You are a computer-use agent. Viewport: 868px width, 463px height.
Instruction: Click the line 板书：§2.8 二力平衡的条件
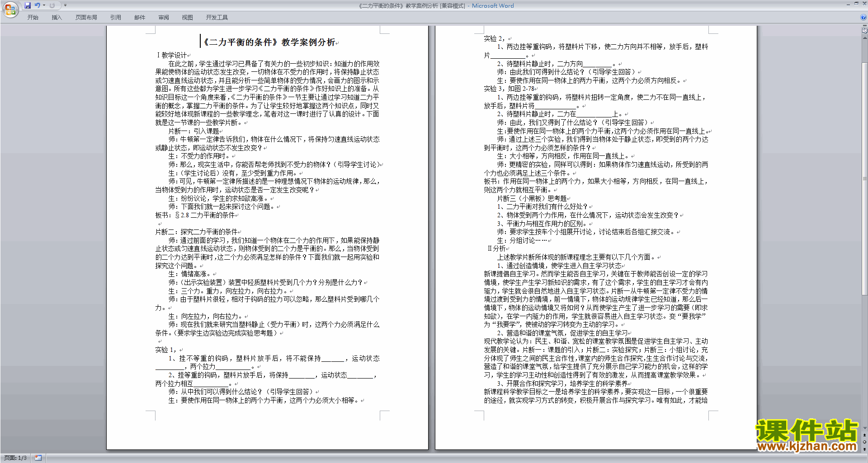[195, 215]
